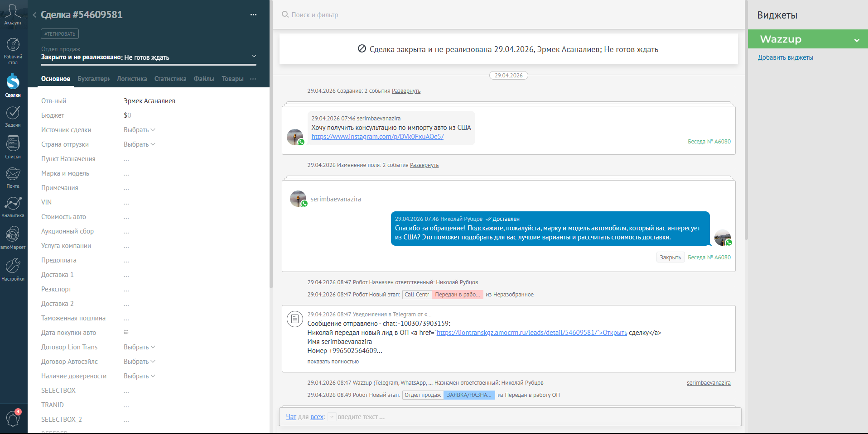The height and width of the screenshot is (434, 868).
Task: Click the serimbaevanazira link beside Wazzup event
Action: pos(709,383)
